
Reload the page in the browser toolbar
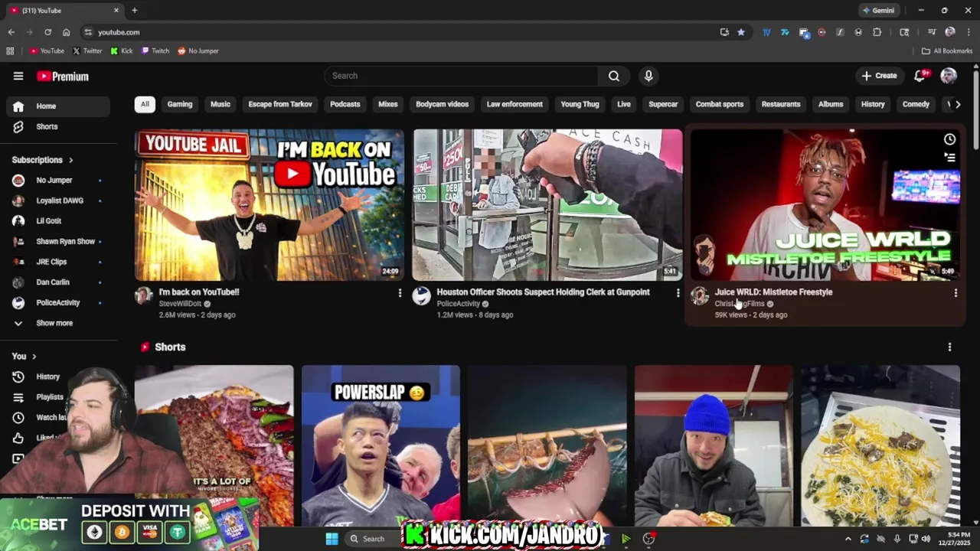pyautogui.click(x=47, y=32)
